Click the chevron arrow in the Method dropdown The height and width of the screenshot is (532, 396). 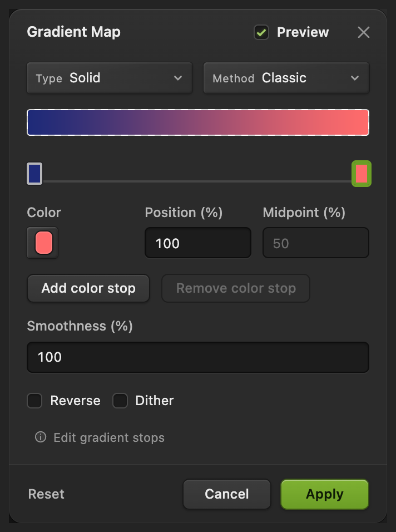pos(355,78)
